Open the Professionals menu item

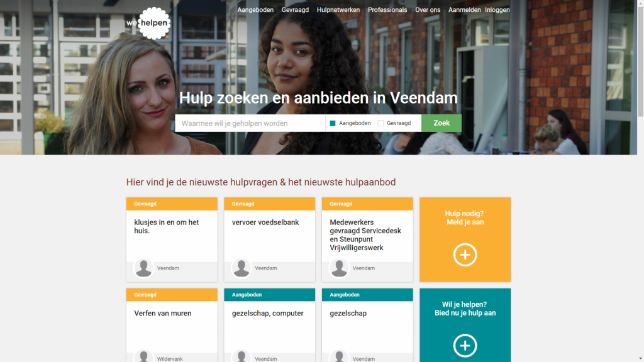point(387,10)
